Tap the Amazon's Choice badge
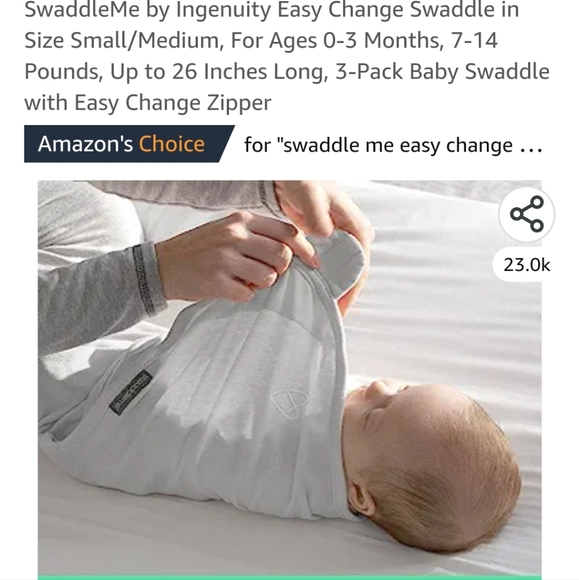 129,144
